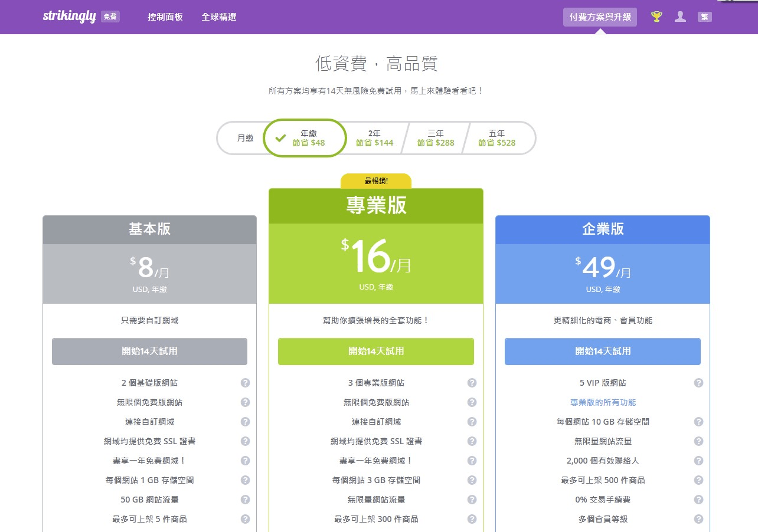Open 全球精選 in the navigation bar
The width and height of the screenshot is (758, 532).
pos(219,17)
